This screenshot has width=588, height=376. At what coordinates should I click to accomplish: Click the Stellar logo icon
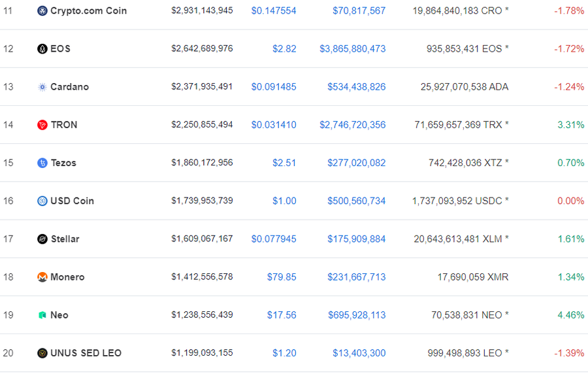coord(42,239)
